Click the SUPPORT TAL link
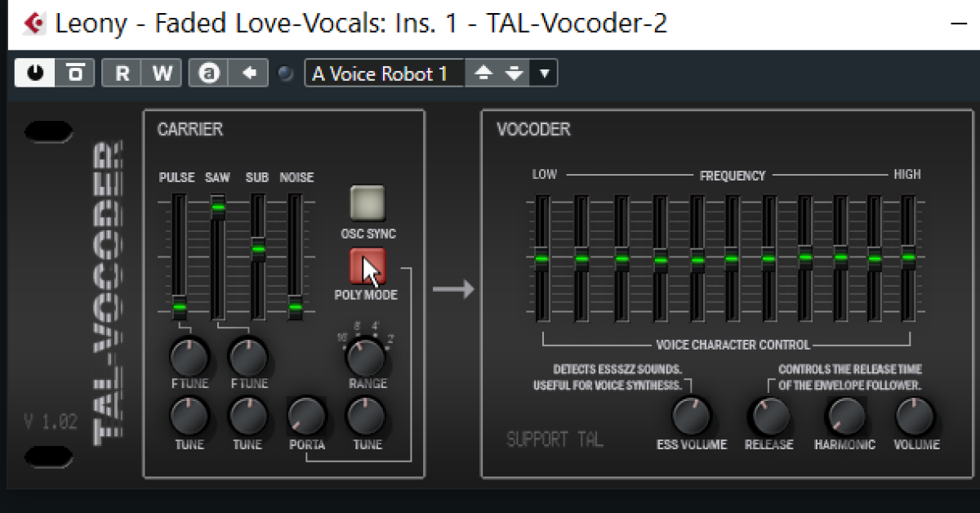The image size is (980, 513). (555, 439)
